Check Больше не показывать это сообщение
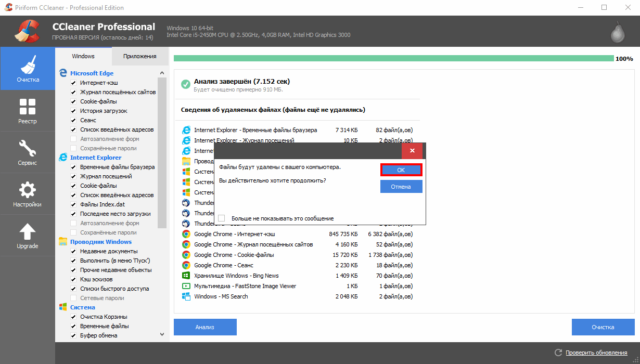640x364 pixels. tap(222, 218)
